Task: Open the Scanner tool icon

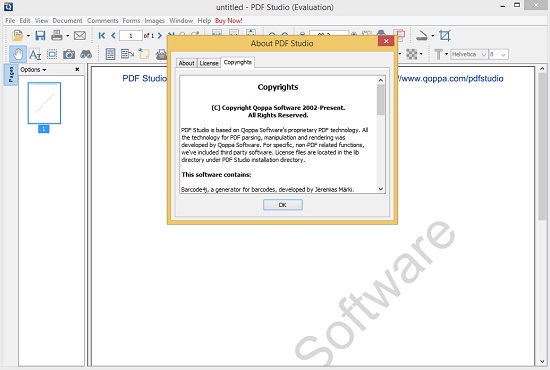Action: point(422,35)
